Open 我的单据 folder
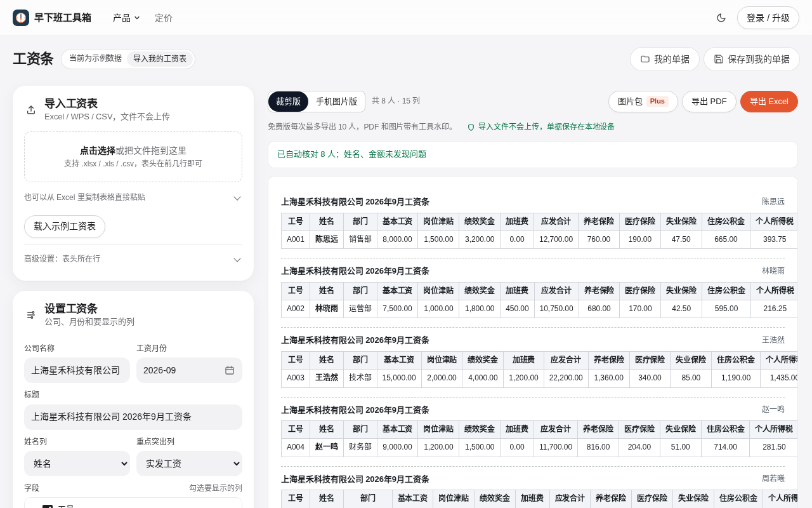This screenshot has width=812, height=508. [x=665, y=59]
